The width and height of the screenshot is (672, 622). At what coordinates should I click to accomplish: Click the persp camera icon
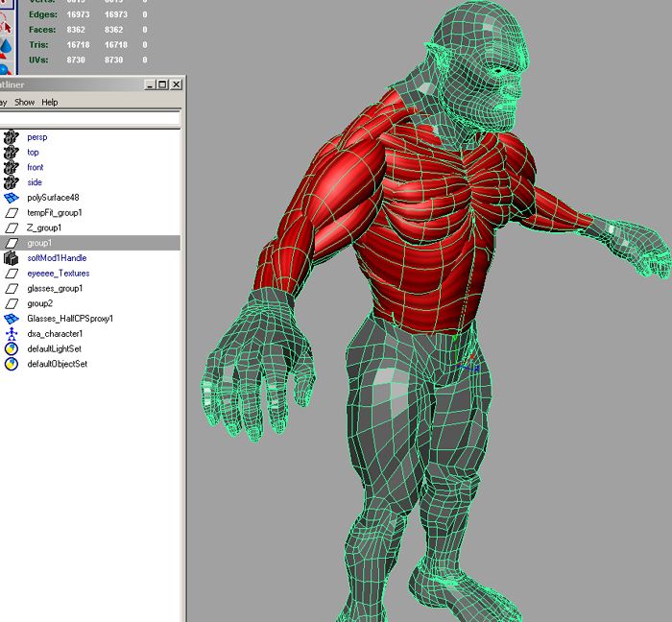coord(12,137)
